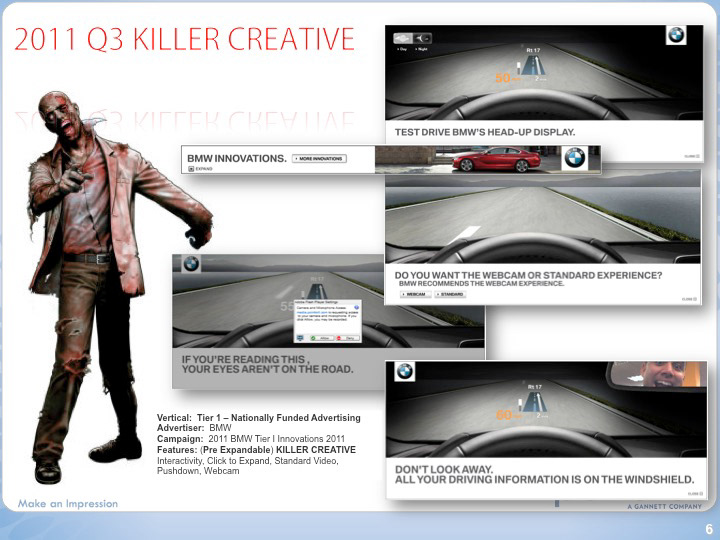Click slide page number 6
This screenshot has height=540, width=720.
point(709,529)
